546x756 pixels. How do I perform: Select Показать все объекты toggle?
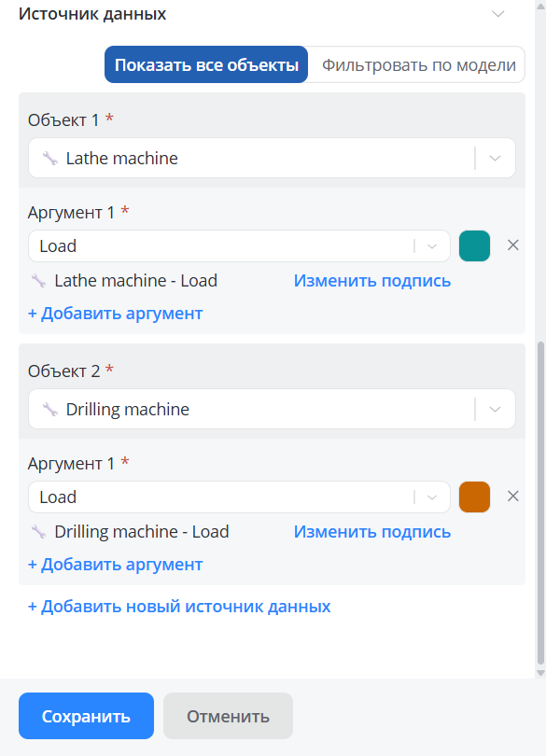(x=206, y=64)
